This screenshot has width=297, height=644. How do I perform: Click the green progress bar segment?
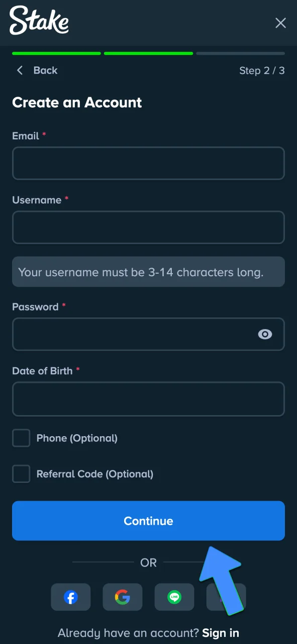[x=56, y=53]
